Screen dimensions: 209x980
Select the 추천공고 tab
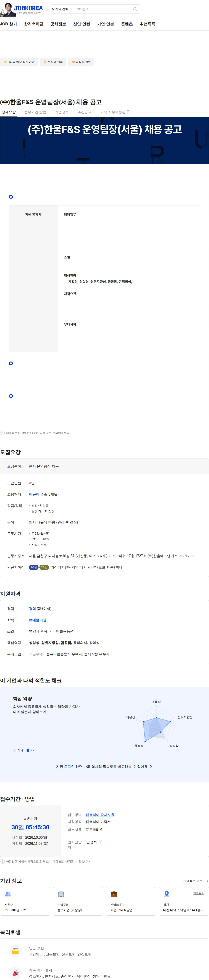(84, 112)
